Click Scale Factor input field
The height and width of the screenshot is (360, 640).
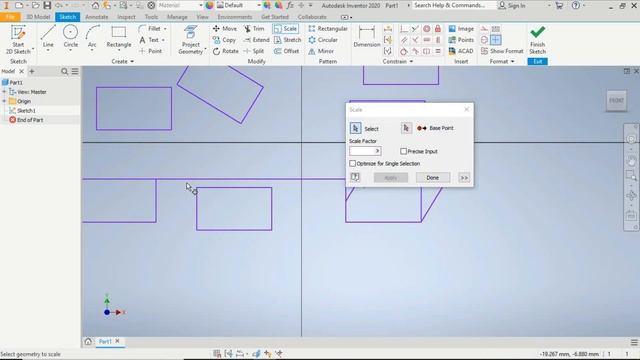(362, 151)
